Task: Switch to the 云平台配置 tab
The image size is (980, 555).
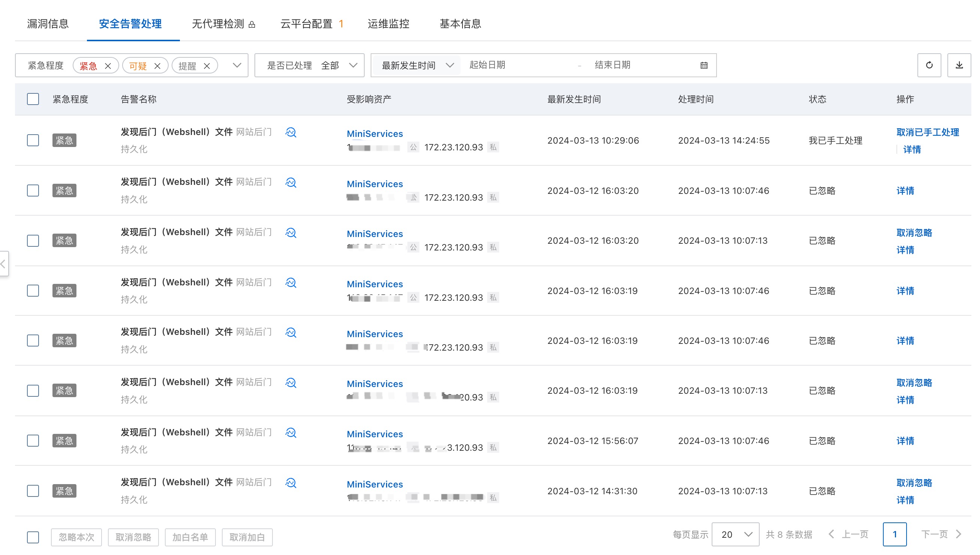Action: (307, 24)
